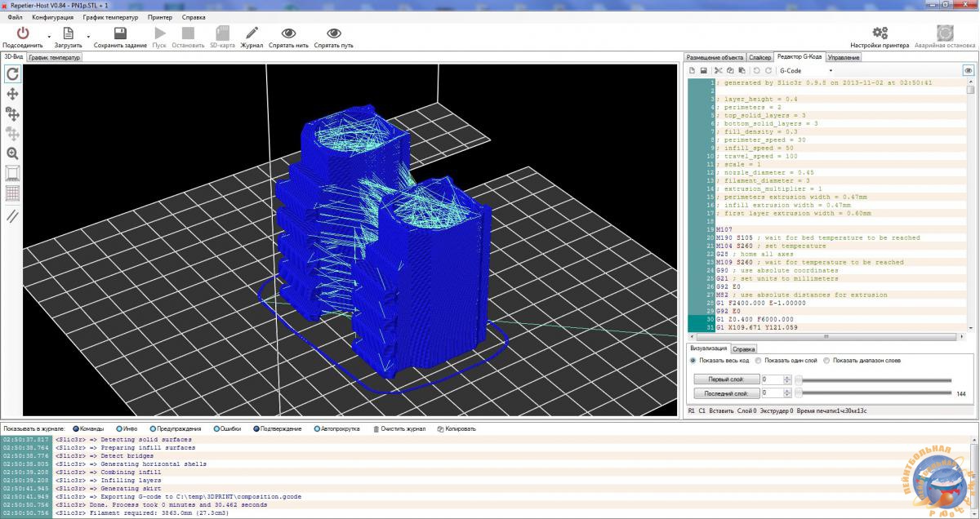Open the Принтер menu
This screenshot has width=980, height=519.
(x=160, y=17)
